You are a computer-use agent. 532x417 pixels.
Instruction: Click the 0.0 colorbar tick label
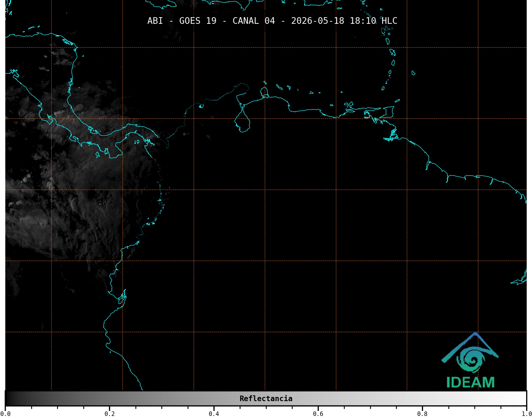point(5,414)
